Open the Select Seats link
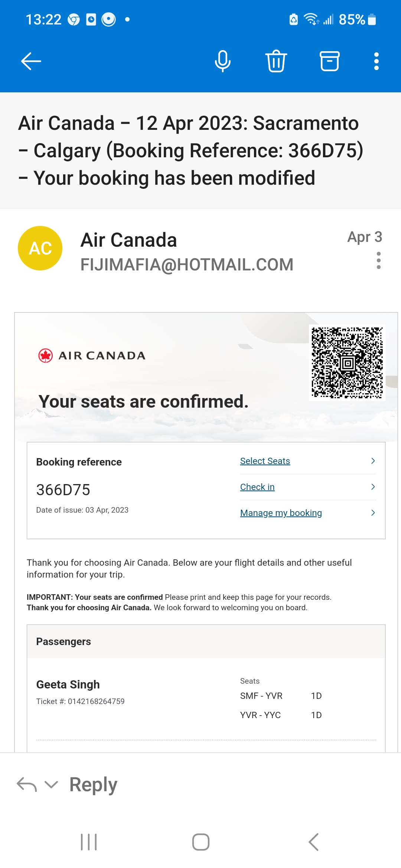The width and height of the screenshot is (401, 868). [265, 461]
